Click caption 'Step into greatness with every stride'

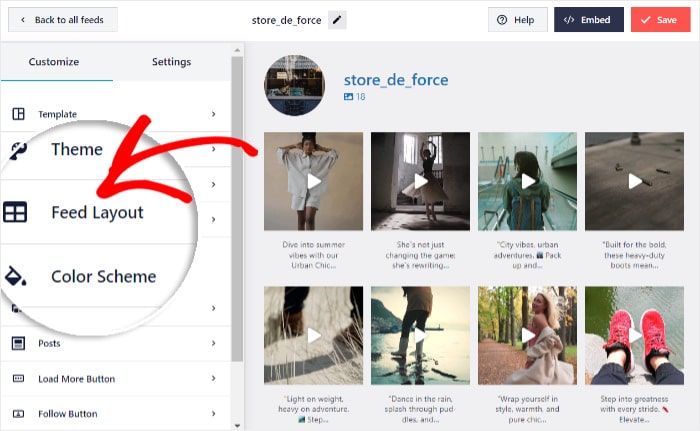pyautogui.click(x=634, y=409)
